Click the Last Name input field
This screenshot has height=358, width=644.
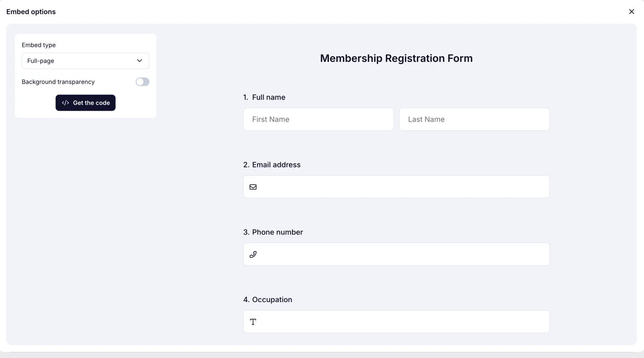pos(474,119)
